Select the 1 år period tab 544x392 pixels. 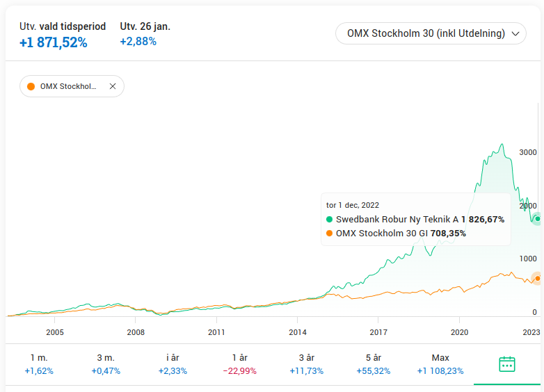pyautogui.click(x=239, y=364)
